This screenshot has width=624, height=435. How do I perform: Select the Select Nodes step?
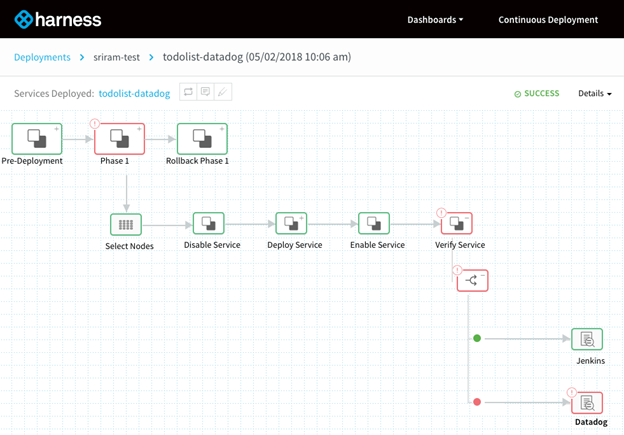click(x=126, y=225)
